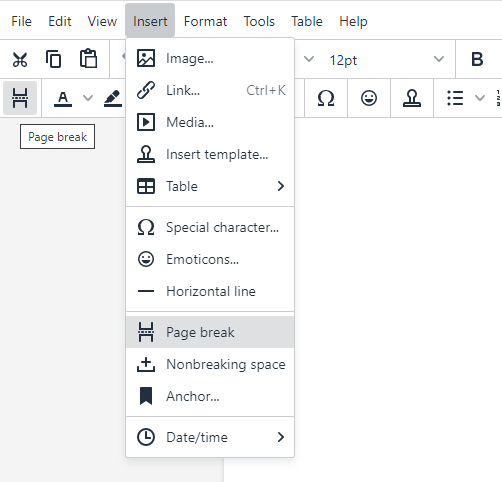Choose Media... from Insert menu

[x=210, y=122]
